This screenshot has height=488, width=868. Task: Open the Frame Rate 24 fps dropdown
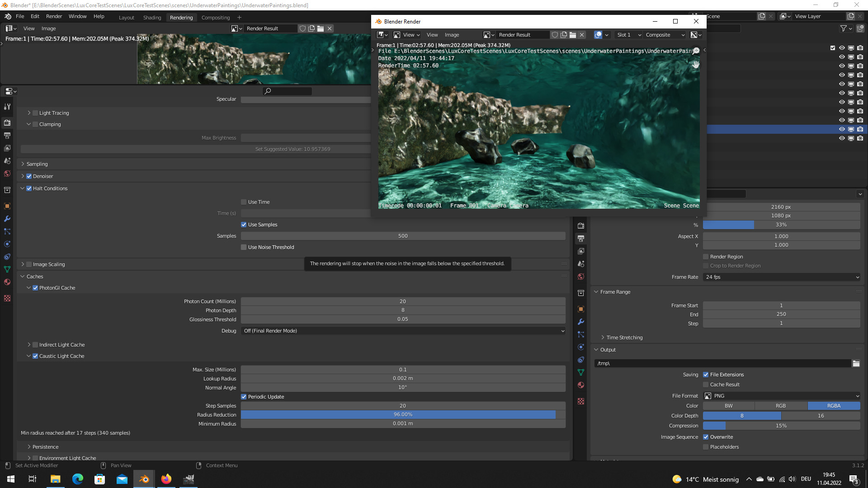781,277
